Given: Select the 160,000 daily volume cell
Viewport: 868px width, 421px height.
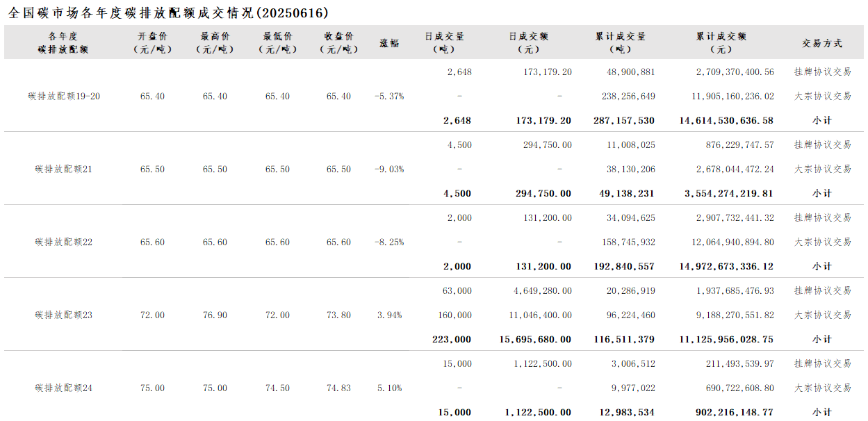Looking at the screenshot, I should 455,315.
